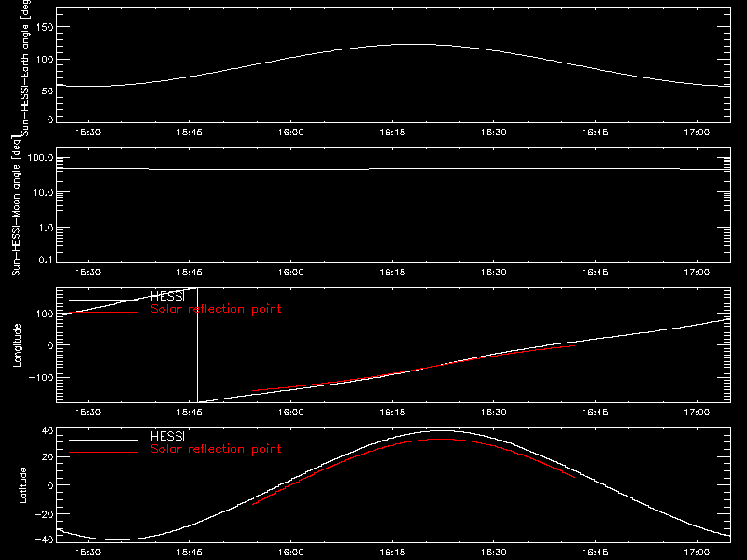
Task: Click Solar reflection point legend in Longitude plot
Action: 216,309
